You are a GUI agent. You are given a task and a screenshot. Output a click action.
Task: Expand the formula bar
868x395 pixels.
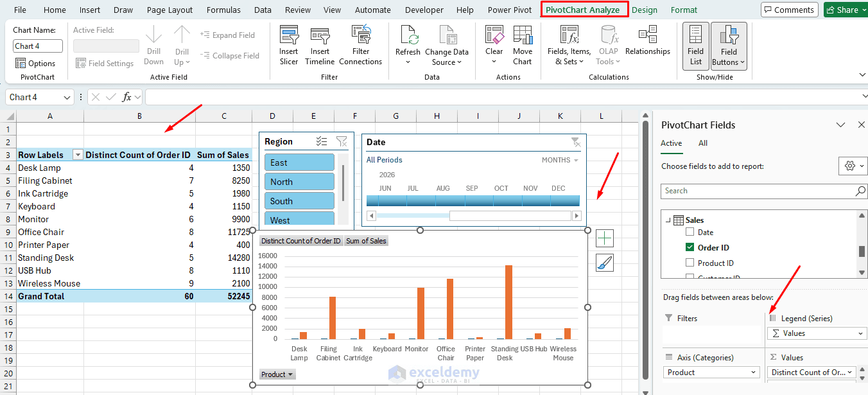point(864,97)
